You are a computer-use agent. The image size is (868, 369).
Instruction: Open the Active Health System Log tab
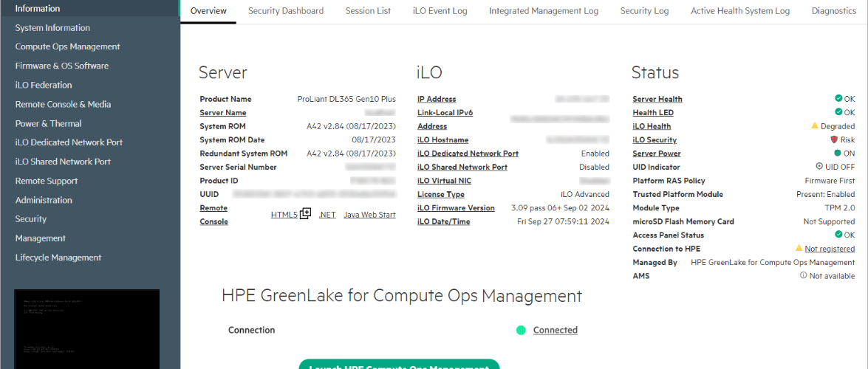tap(740, 11)
